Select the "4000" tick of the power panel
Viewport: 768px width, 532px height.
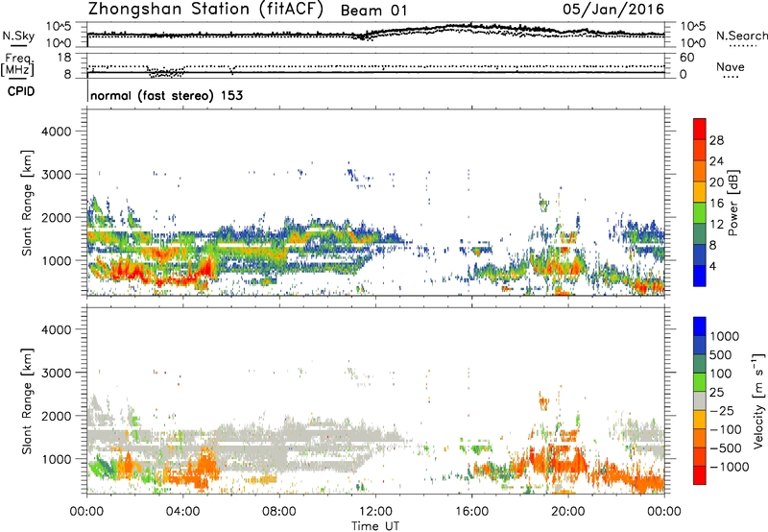(57, 132)
